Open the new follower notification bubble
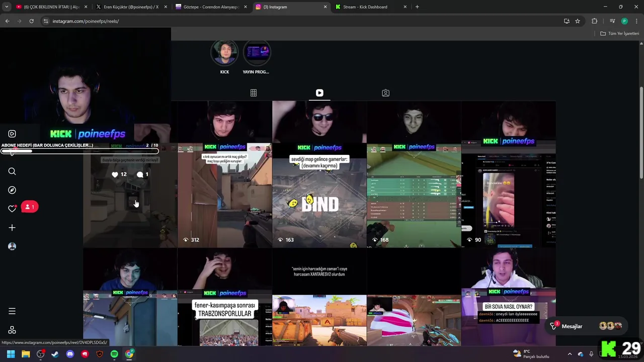Image resolution: width=644 pixels, height=362 pixels. click(x=30, y=207)
